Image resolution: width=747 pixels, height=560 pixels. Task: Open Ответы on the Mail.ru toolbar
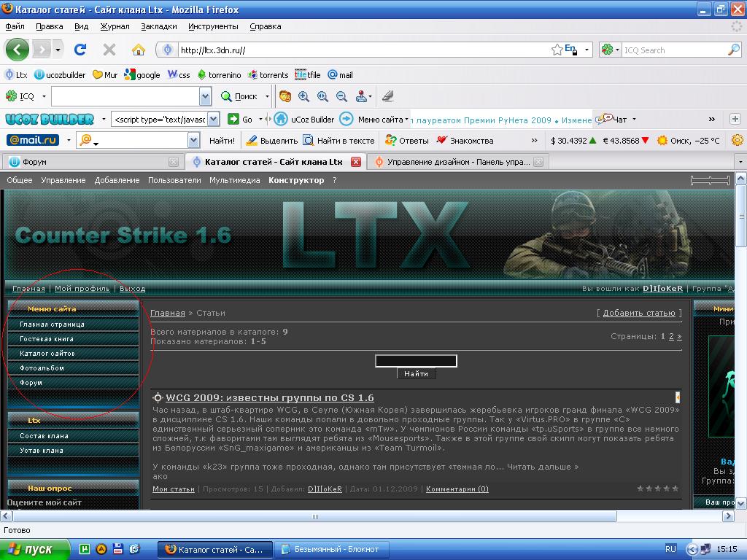point(407,141)
